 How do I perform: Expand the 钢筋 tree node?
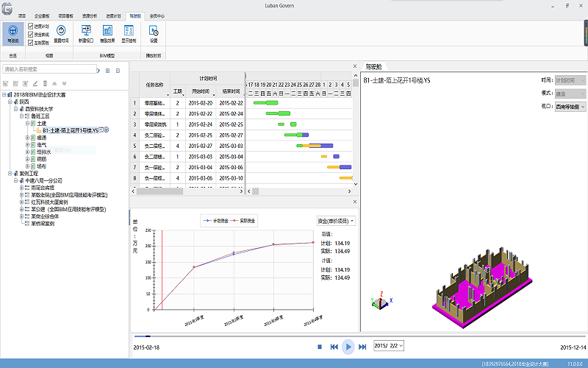click(x=27, y=159)
